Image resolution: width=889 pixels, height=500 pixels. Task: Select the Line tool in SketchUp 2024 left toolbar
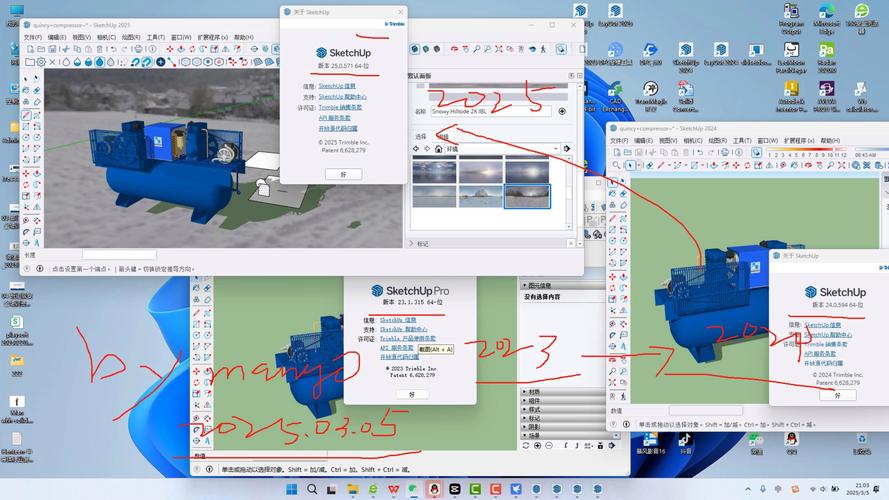tap(612, 218)
